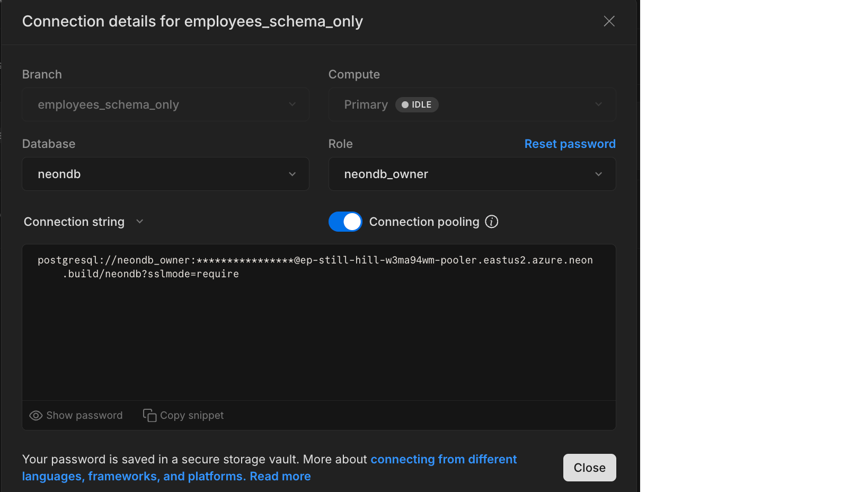The width and height of the screenshot is (868, 492).
Task: Click the chevron beside neondb_owner
Action: click(599, 174)
